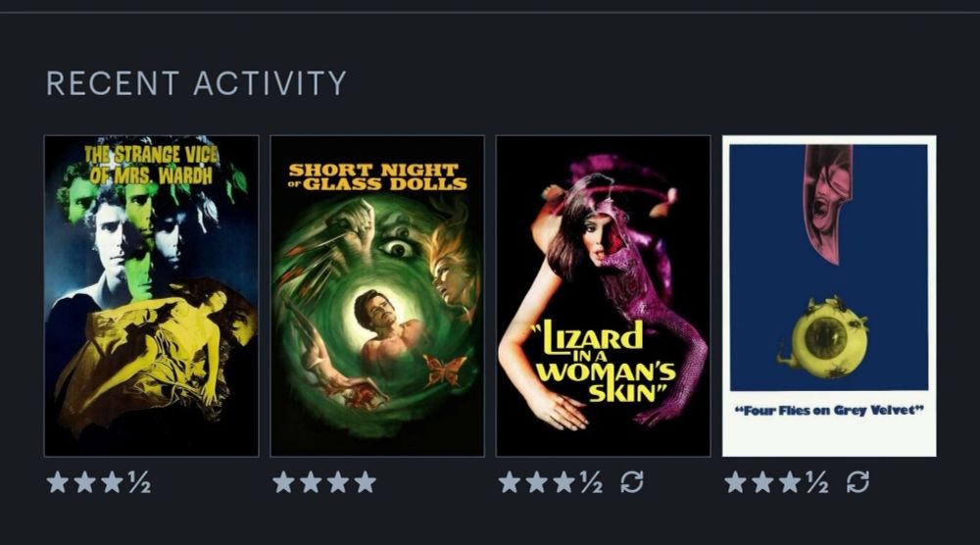Open the Four Flies on Grey Velvet poster
The width and height of the screenshot is (980, 545).
tap(829, 296)
